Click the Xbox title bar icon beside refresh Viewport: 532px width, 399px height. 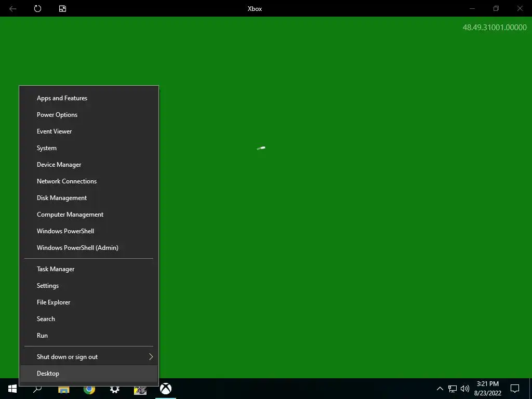pyautogui.click(x=62, y=8)
